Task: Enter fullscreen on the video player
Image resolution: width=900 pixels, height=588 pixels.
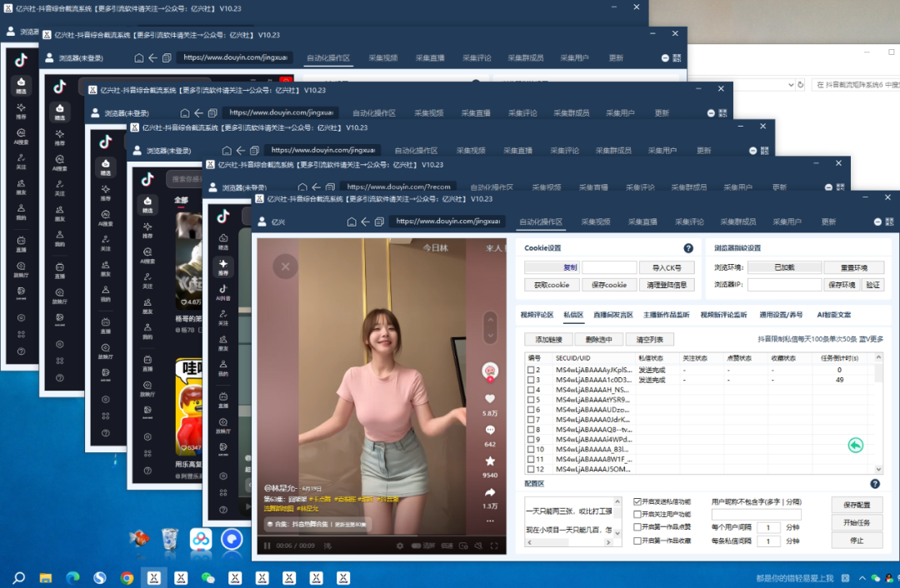Action: pos(494,546)
